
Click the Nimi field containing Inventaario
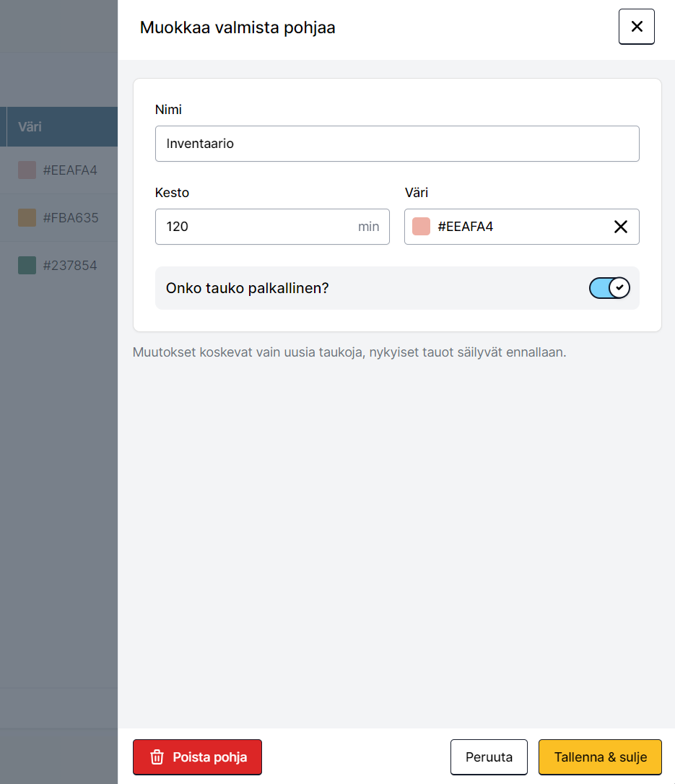(396, 144)
